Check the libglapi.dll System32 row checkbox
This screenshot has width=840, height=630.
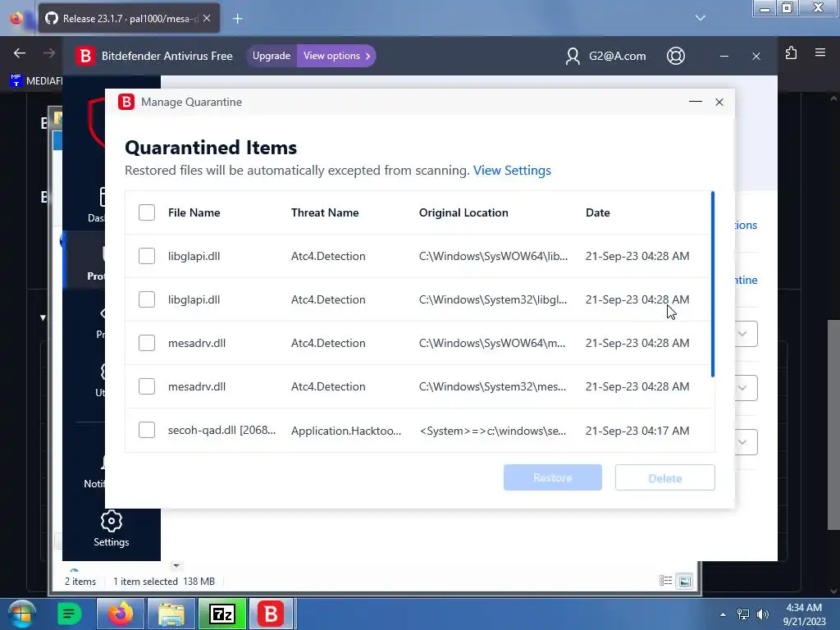click(x=147, y=299)
